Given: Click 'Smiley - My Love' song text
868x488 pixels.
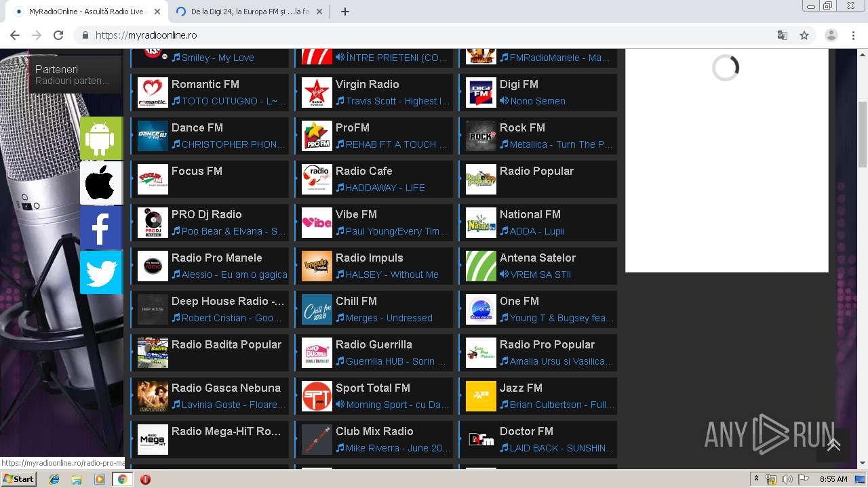Looking at the screenshot, I should tap(218, 58).
